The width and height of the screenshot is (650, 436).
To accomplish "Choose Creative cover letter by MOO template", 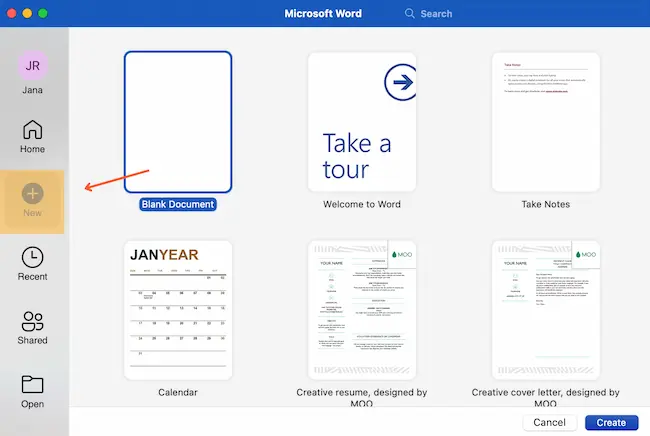I will [x=546, y=310].
